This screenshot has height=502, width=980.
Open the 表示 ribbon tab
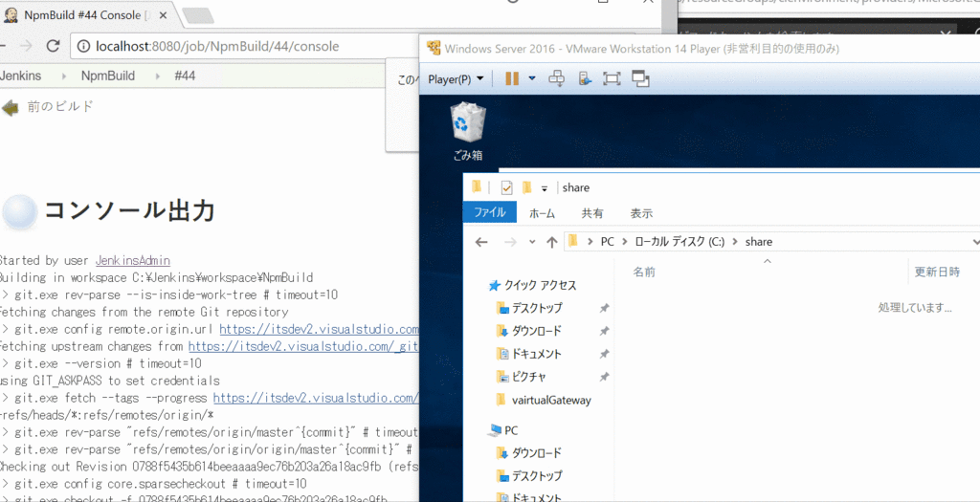641,213
